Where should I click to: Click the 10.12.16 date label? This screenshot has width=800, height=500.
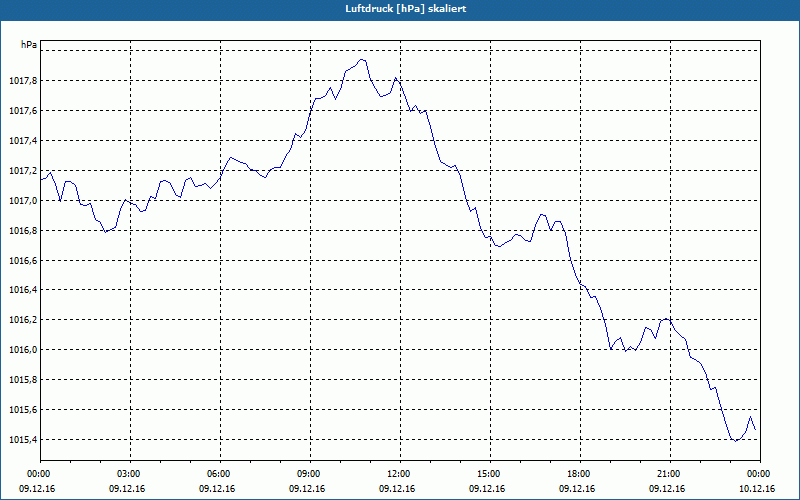(757, 489)
